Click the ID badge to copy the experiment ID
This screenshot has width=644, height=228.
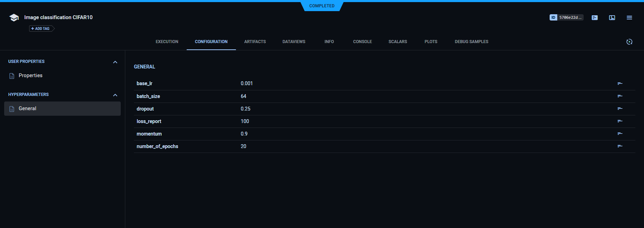566,17
